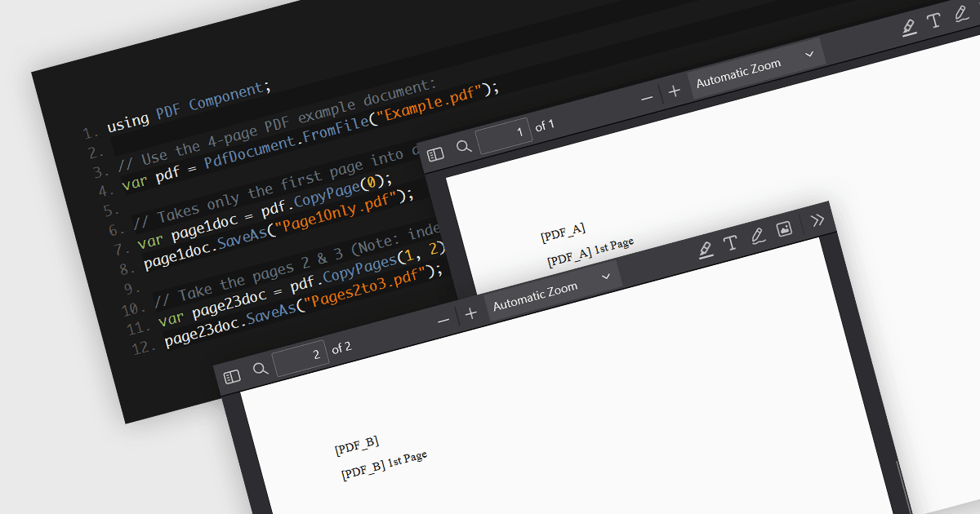Click the page number field showing 1

(x=504, y=135)
